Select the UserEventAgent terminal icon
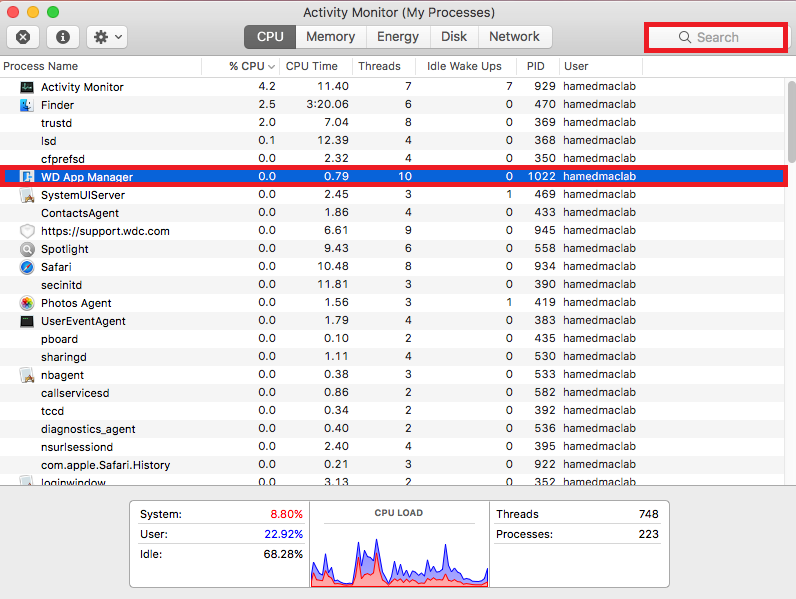The image size is (796, 599). pyautogui.click(x=27, y=321)
